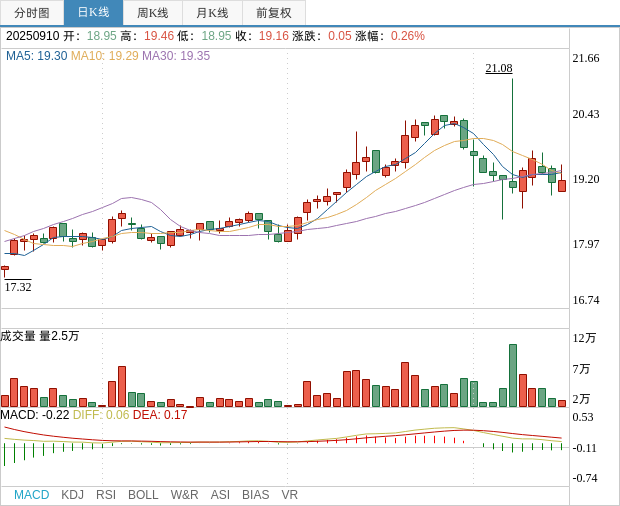Viewport: 620px width, 506px height.
Task: Show the BOLL indicator
Action: tap(143, 495)
